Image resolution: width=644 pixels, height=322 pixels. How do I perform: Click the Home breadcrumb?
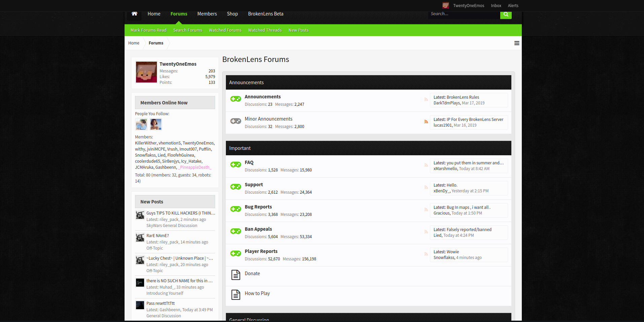coord(134,43)
